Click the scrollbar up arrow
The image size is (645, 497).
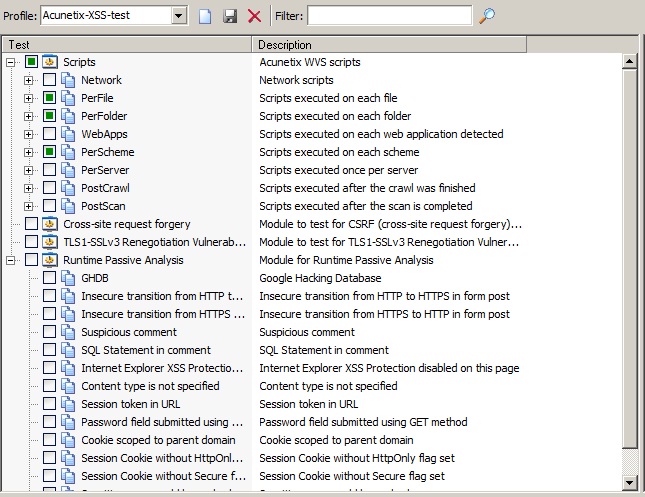point(629,62)
